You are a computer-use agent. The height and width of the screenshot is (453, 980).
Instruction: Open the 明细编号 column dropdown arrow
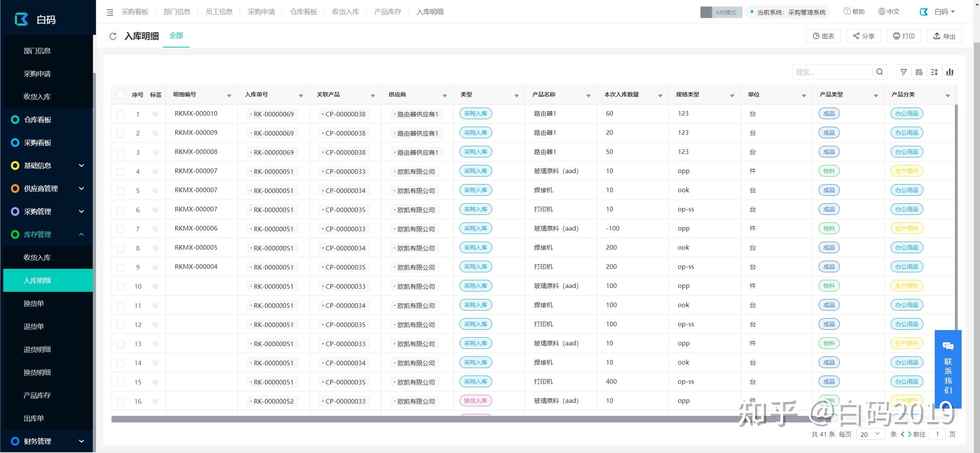(229, 96)
